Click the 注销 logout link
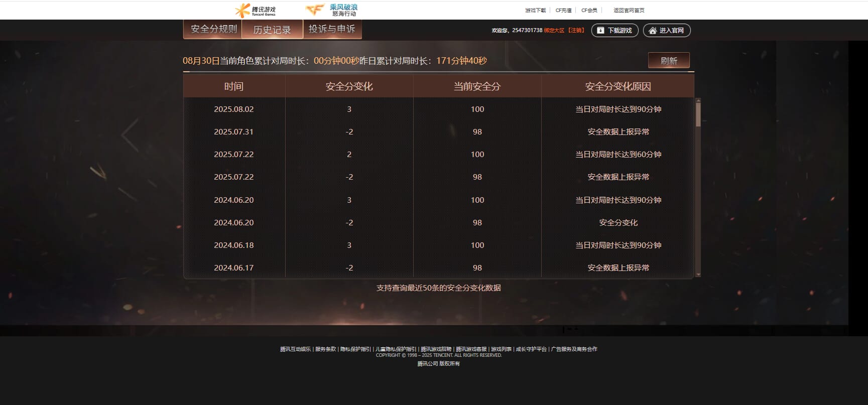Image resolution: width=868 pixels, height=405 pixels. pos(576,31)
